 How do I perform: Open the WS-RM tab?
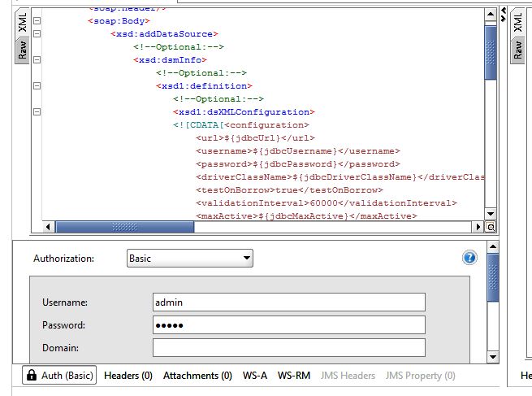pos(294,376)
